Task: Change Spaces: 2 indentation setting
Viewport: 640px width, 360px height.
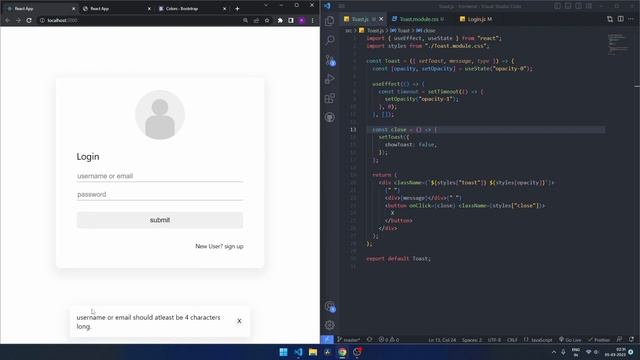Action: pyautogui.click(x=472, y=340)
